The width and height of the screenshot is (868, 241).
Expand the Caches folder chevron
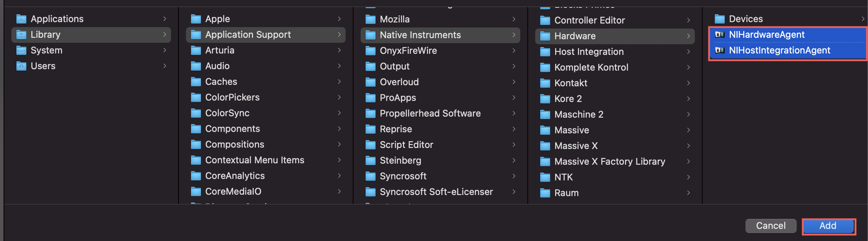click(x=339, y=82)
